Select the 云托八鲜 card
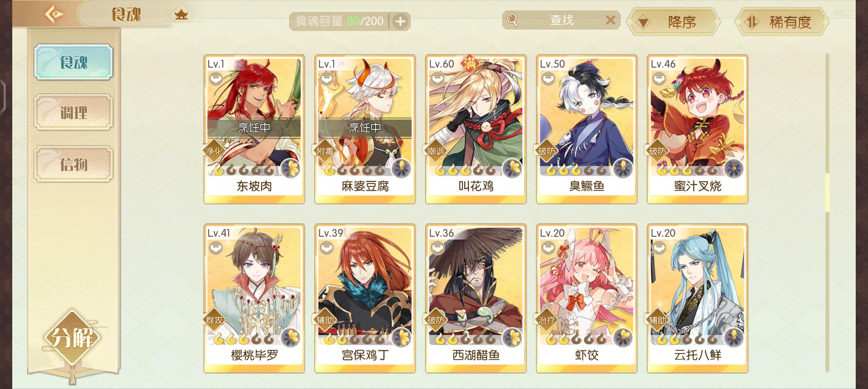The width and height of the screenshot is (868, 389). 697,298
